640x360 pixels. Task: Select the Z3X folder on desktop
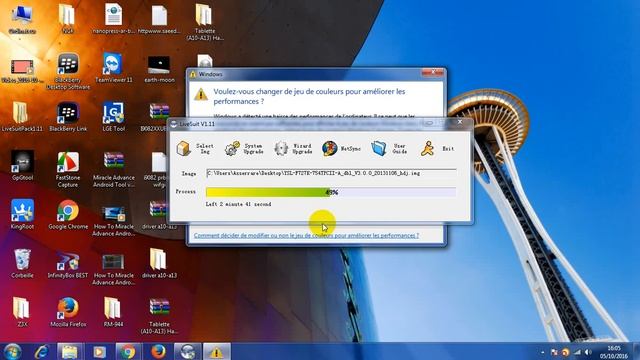tap(22, 313)
